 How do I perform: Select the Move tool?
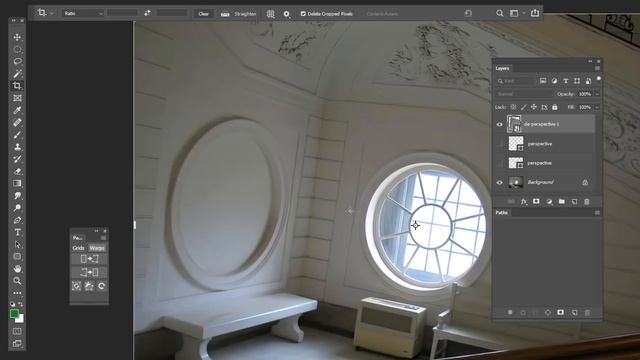pos(17,38)
